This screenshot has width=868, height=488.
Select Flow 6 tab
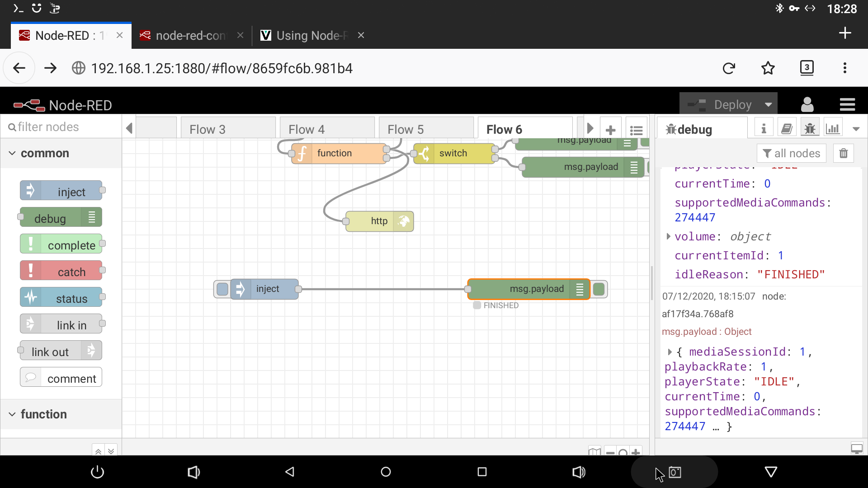pyautogui.click(x=525, y=129)
